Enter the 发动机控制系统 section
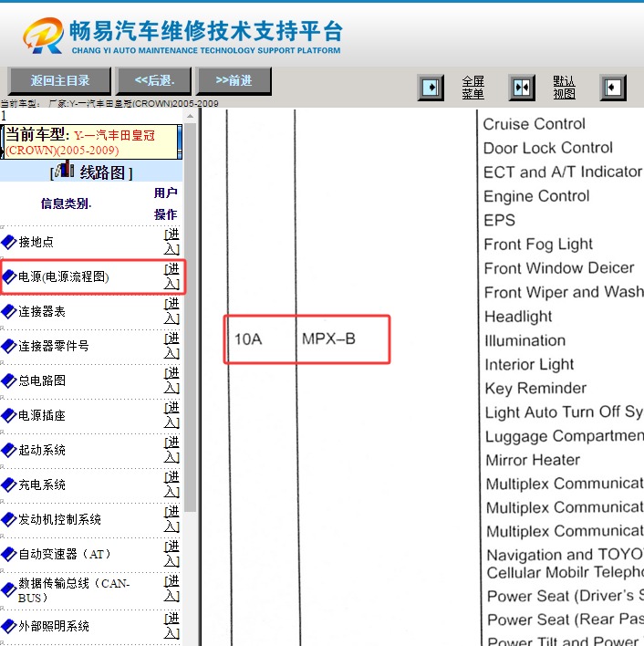Screen dimensions: 644x646 pos(171,519)
